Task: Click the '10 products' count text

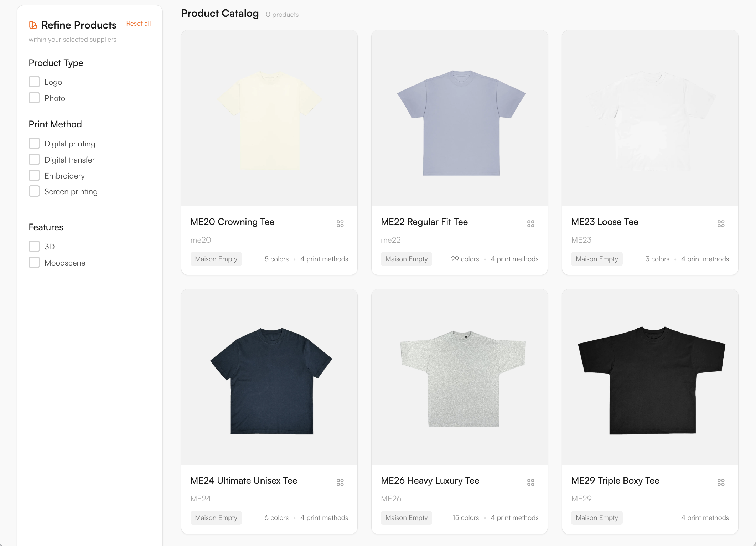Action: (281, 15)
